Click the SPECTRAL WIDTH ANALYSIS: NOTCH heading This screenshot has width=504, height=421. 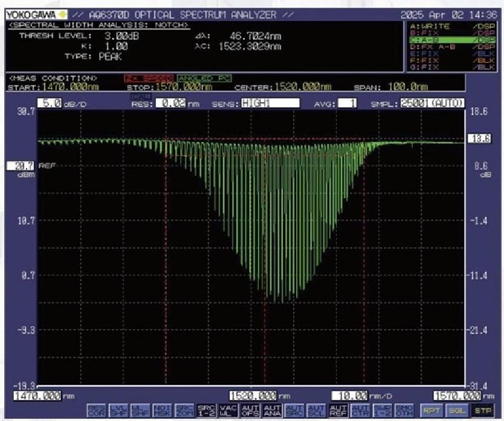[99, 25]
